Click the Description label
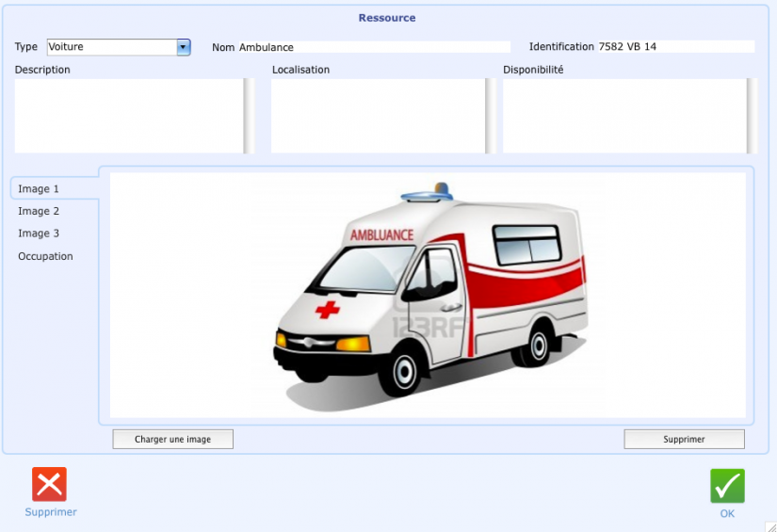 point(42,70)
